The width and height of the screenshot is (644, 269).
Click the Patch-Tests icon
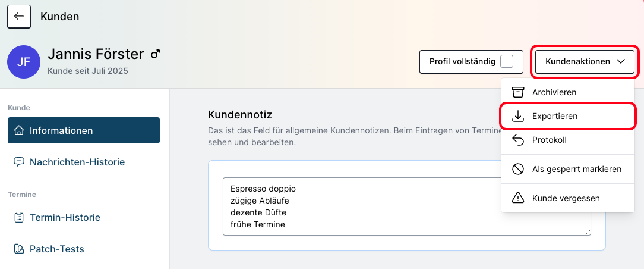[x=19, y=249]
